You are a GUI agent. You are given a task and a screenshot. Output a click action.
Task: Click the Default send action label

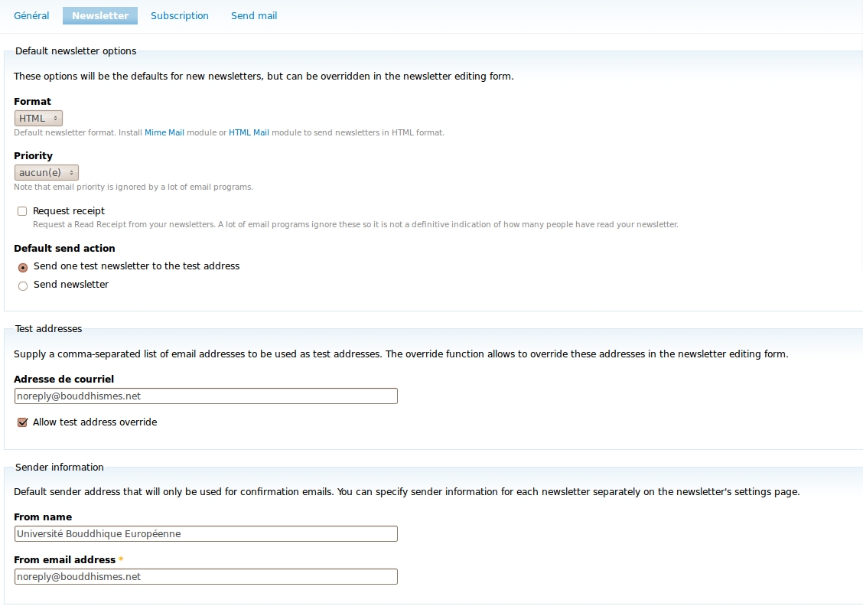64,248
